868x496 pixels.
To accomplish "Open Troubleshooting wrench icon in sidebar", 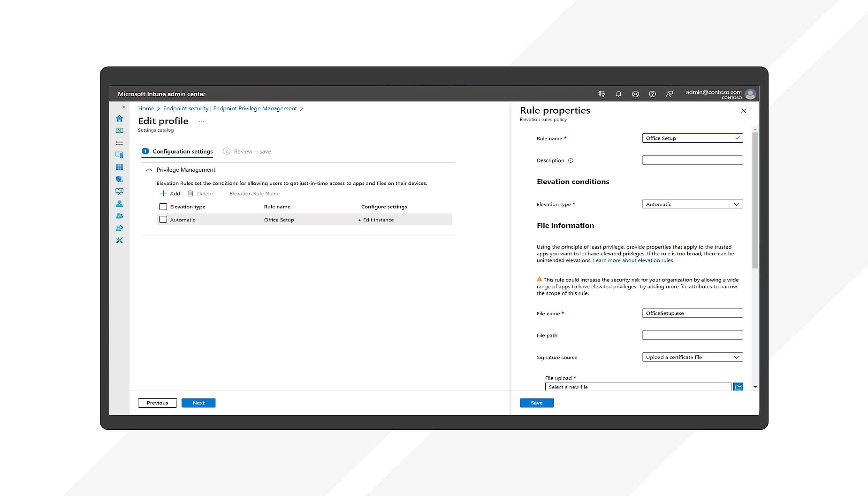I will [119, 240].
